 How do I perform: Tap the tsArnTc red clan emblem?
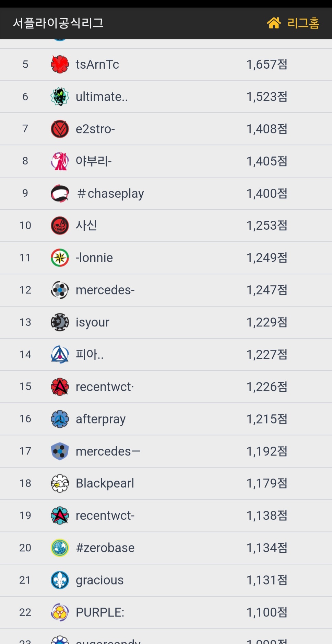(60, 64)
